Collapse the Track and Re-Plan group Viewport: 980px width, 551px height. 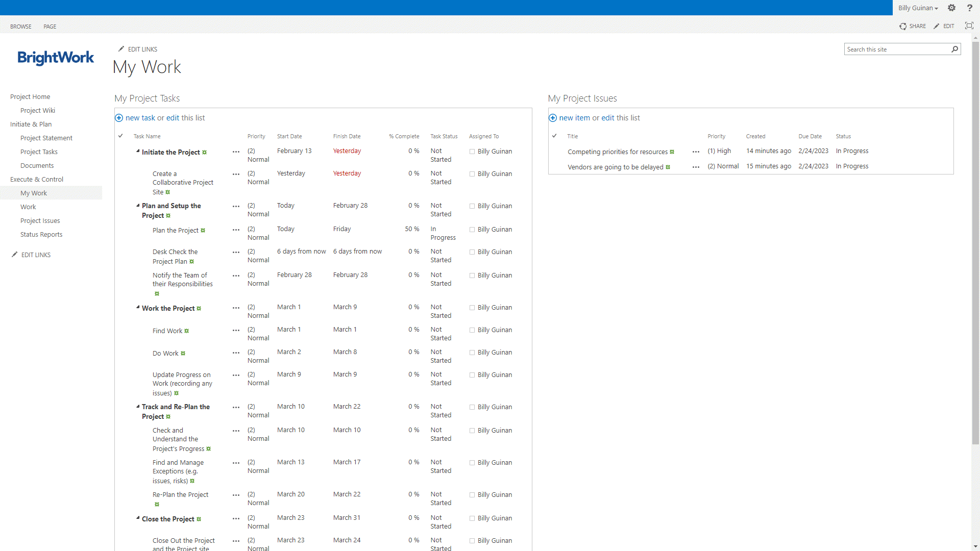point(138,406)
